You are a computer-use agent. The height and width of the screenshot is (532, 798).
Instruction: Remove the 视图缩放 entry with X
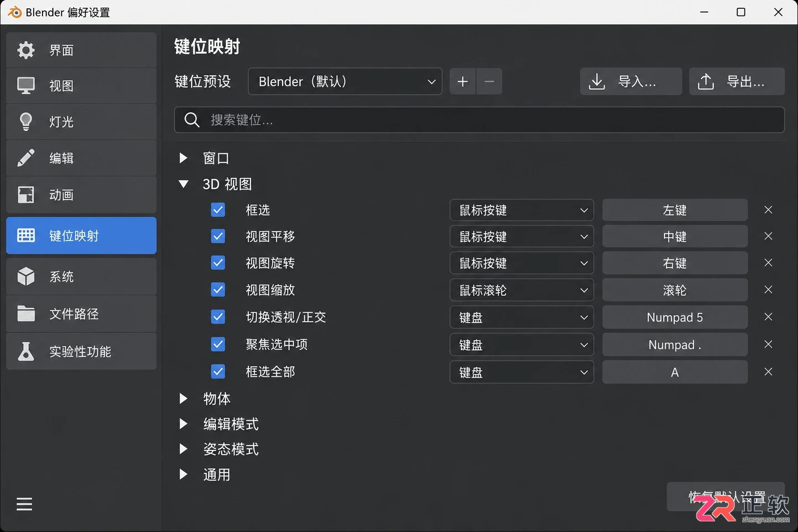pos(768,289)
